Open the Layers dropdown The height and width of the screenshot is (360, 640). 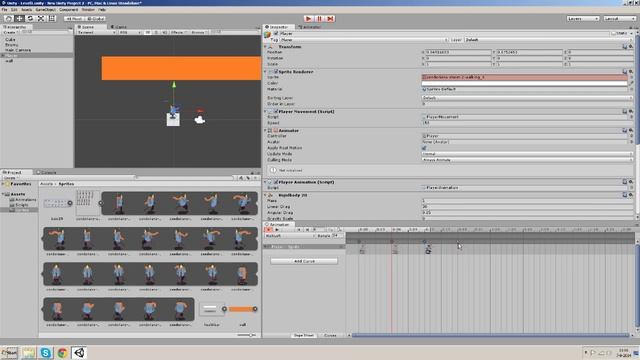point(583,19)
